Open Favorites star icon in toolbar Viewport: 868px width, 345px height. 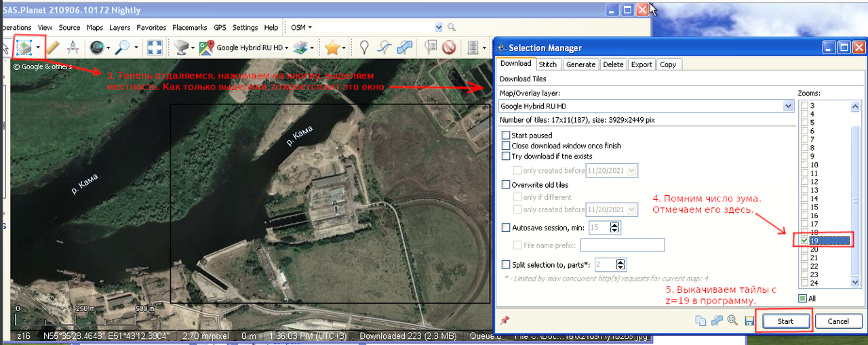pos(332,47)
